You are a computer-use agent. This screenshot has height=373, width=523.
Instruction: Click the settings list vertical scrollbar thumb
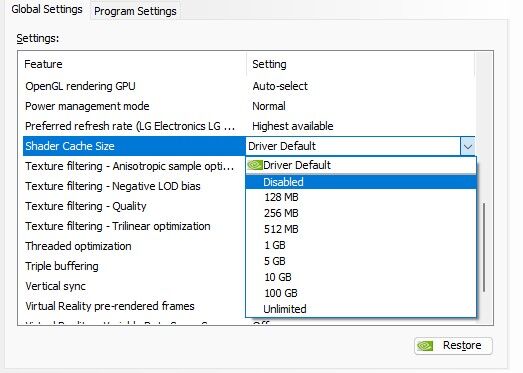(484, 248)
